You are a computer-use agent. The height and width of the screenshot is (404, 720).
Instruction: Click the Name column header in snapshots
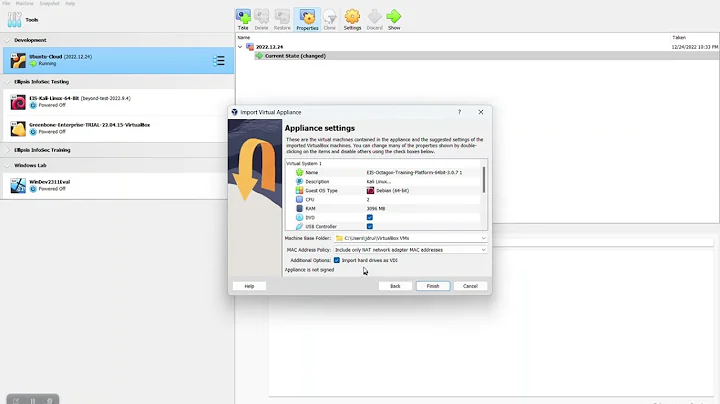243,38
